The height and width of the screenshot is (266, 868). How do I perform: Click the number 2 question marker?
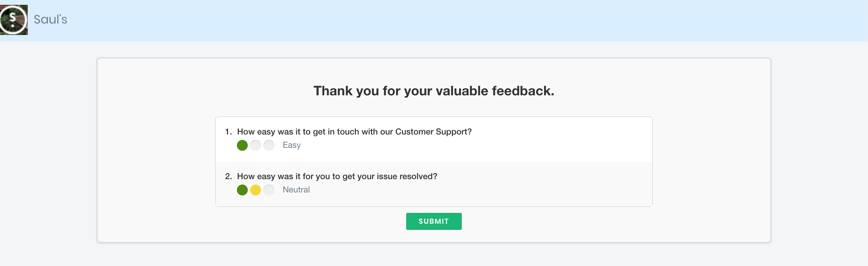click(x=228, y=176)
